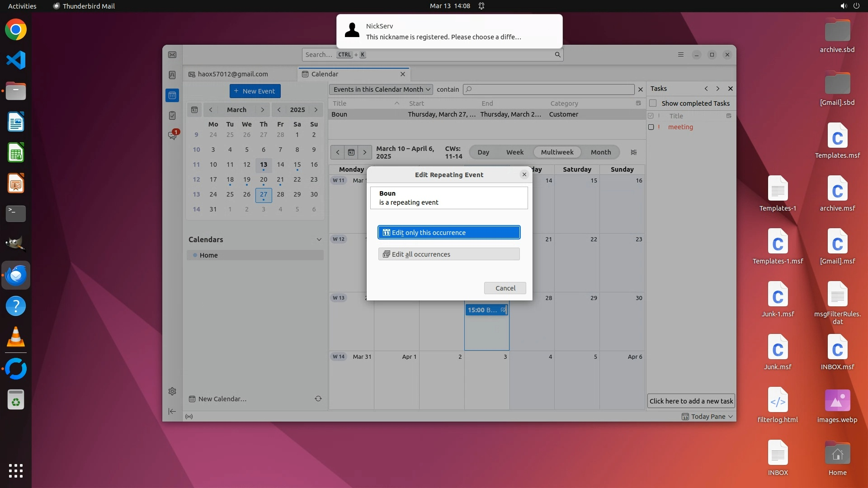Click the event filter search field
Screen dimensions: 868x488
coord(549,89)
